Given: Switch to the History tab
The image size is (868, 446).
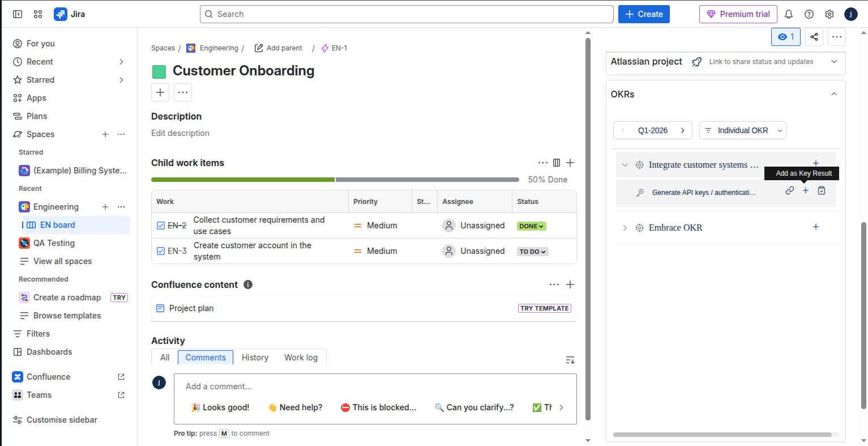Looking at the screenshot, I should coord(255,358).
